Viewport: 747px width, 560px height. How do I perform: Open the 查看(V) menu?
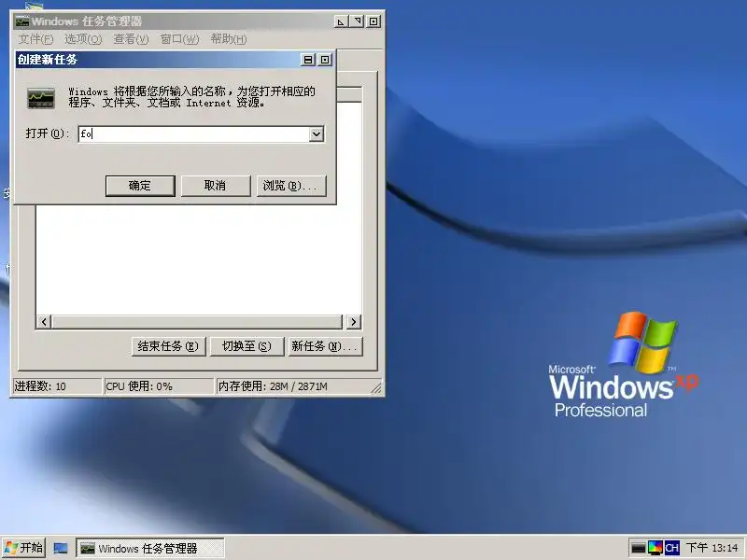131,39
